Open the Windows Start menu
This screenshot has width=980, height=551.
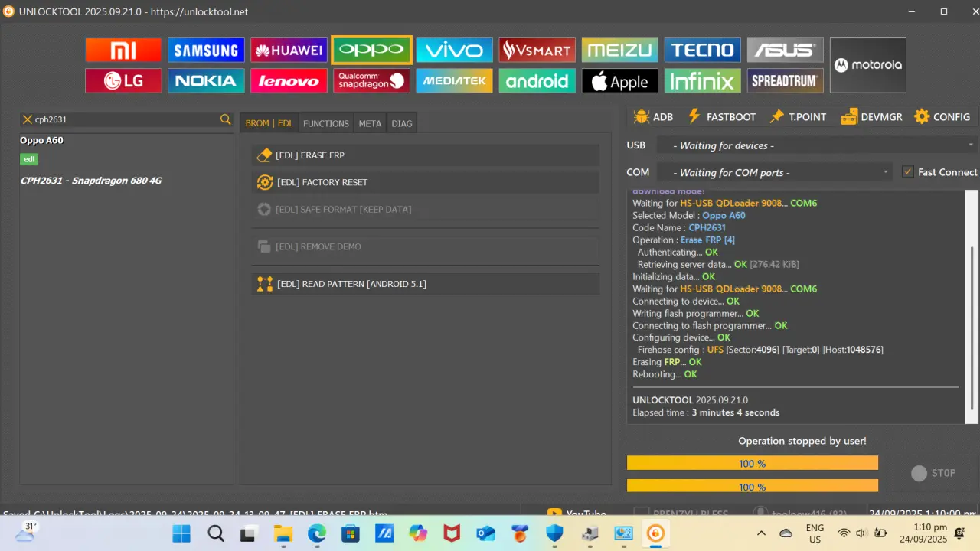pos(181,533)
